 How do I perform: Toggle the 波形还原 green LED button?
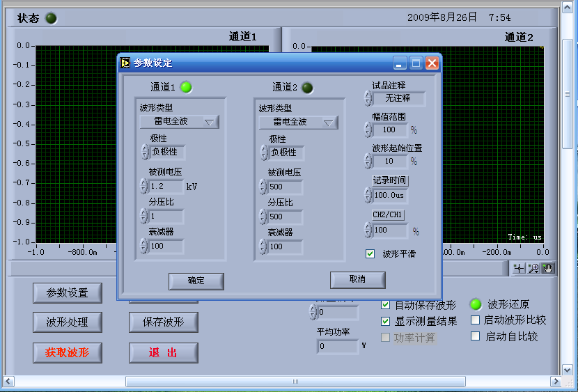(476, 304)
